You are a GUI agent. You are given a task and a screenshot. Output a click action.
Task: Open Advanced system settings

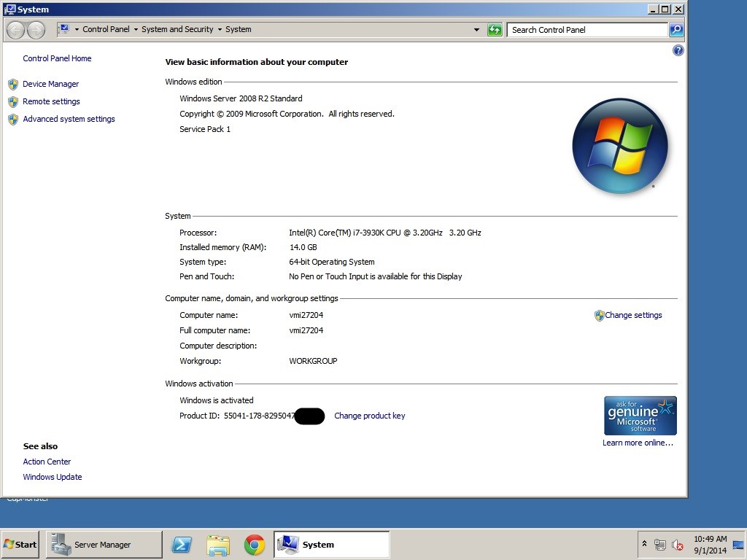tap(69, 119)
